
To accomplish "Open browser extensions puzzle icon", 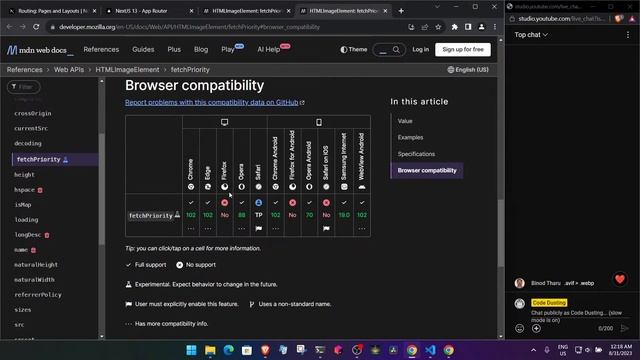I will click(x=454, y=27).
